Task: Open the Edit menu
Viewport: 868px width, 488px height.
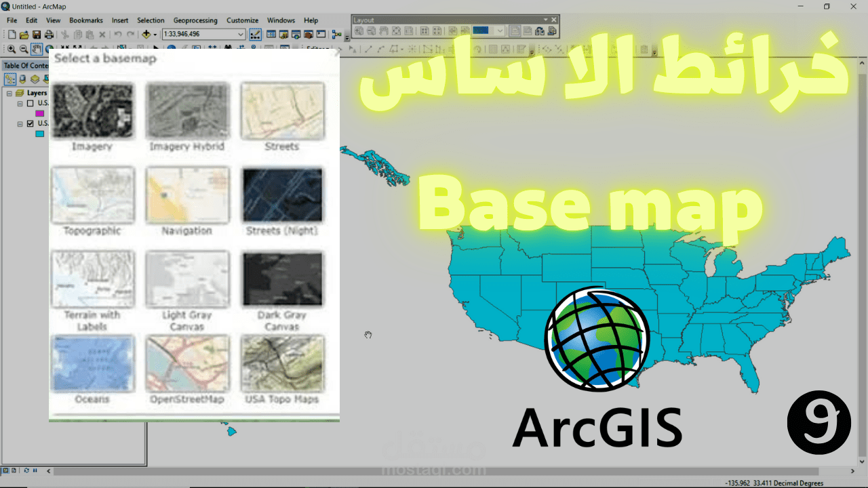Action: [31, 20]
